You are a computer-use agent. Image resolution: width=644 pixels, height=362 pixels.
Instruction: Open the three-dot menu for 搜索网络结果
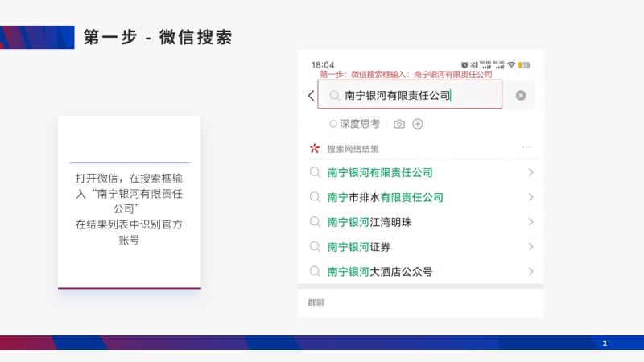[x=526, y=147]
